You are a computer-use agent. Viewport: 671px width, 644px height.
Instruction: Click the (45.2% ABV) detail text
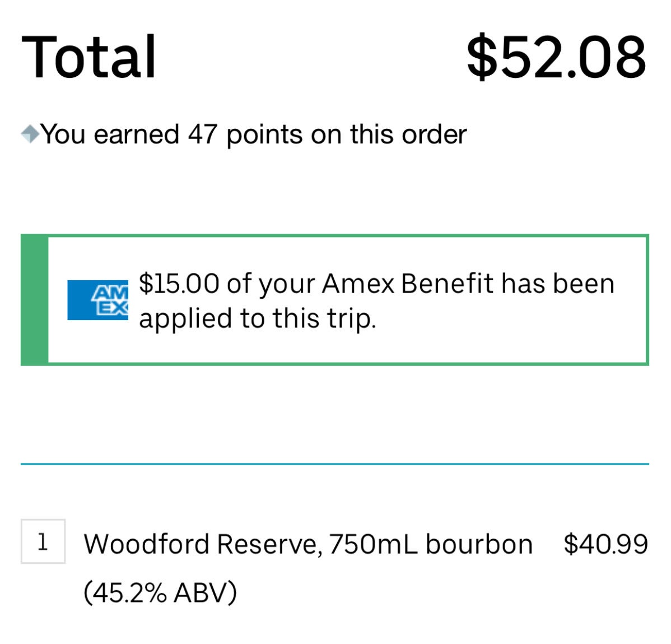[x=160, y=592]
